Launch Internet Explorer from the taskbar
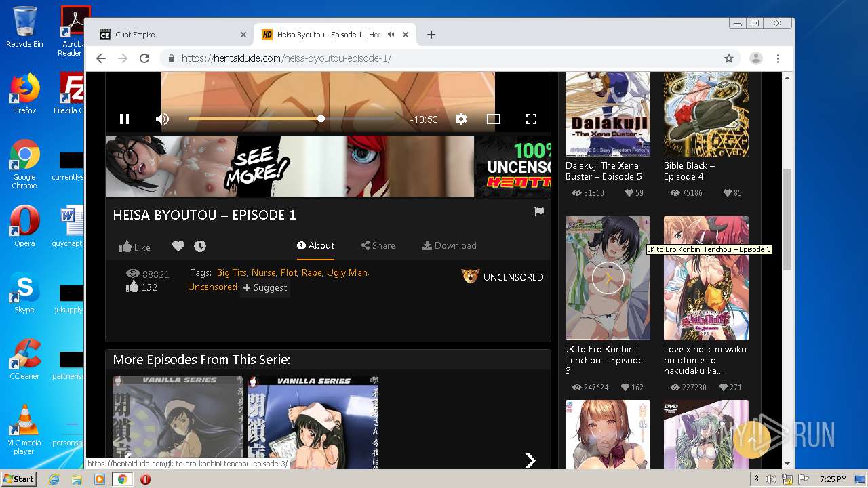This screenshot has width=868, height=488. click(x=54, y=479)
